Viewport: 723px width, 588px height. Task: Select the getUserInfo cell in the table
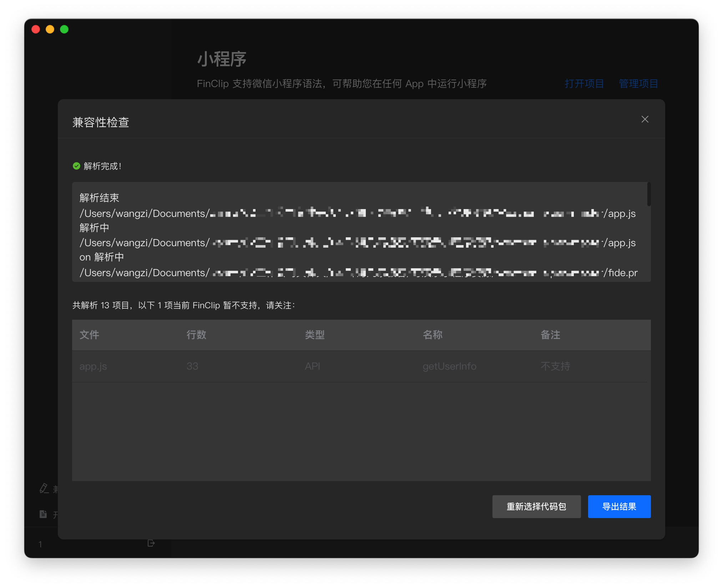click(449, 366)
